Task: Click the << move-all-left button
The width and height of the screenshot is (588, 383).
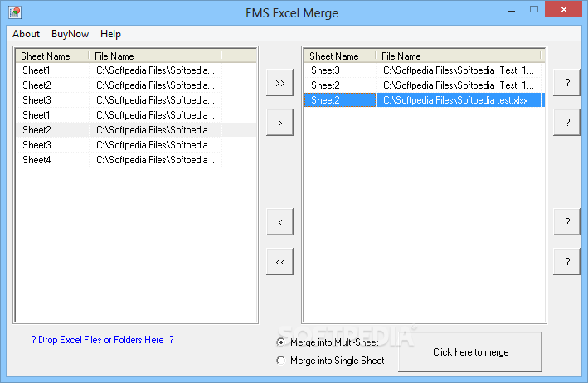Action: tap(279, 262)
